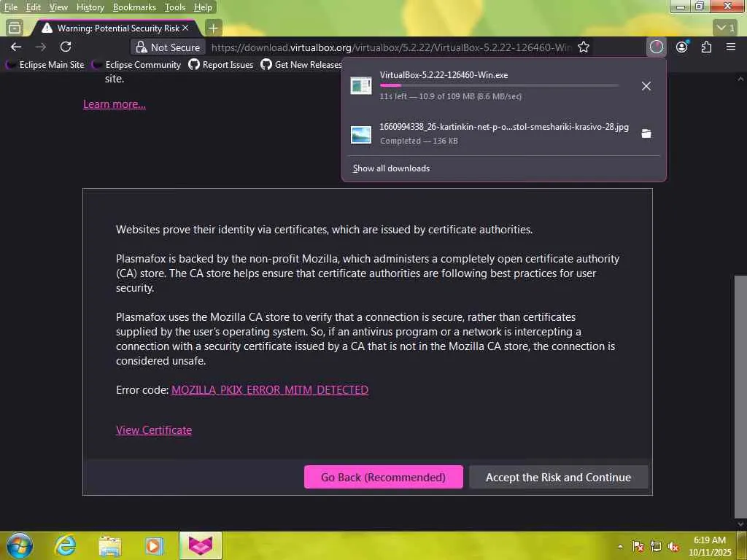
Task: Open the Edit menu
Action: click(x=33, y=7)
